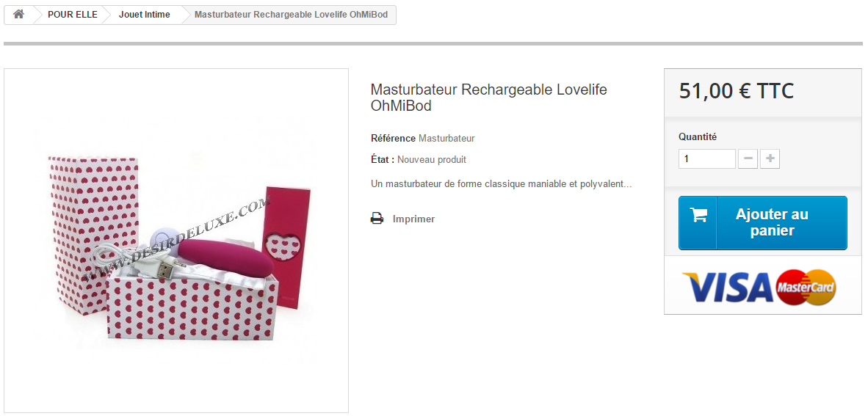Decrease quantity with the minus button
This screenshot has height=416, width=868.
(x=748, y=158)
